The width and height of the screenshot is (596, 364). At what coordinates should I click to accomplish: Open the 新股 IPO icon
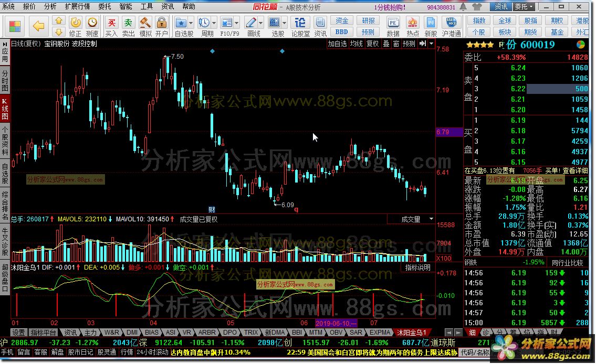[431, 23]
